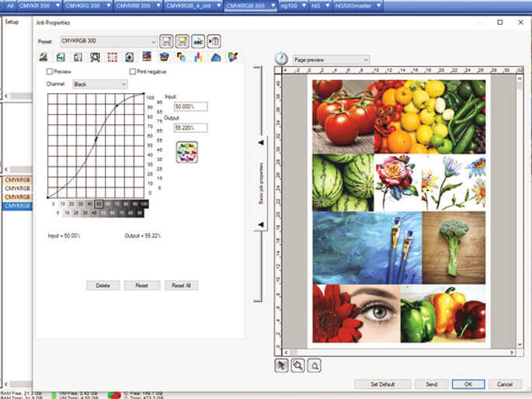532x399 pixels.
Task: Expand the Channel Black dropdown
Action: [99, 83]
